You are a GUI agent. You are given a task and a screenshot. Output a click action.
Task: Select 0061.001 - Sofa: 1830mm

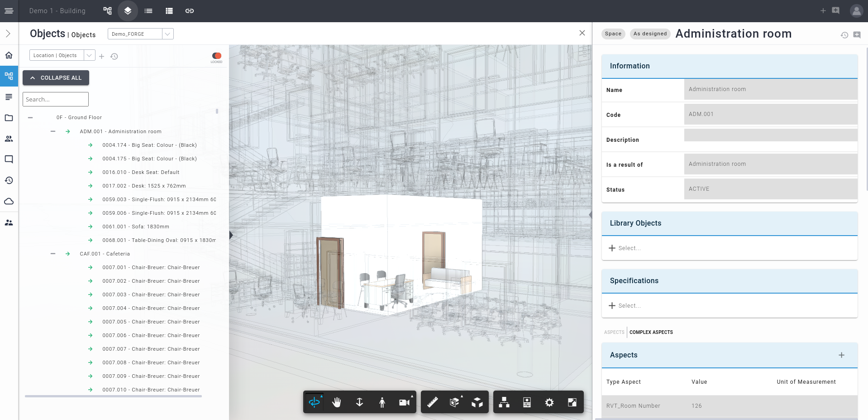(x=136, y=227)
